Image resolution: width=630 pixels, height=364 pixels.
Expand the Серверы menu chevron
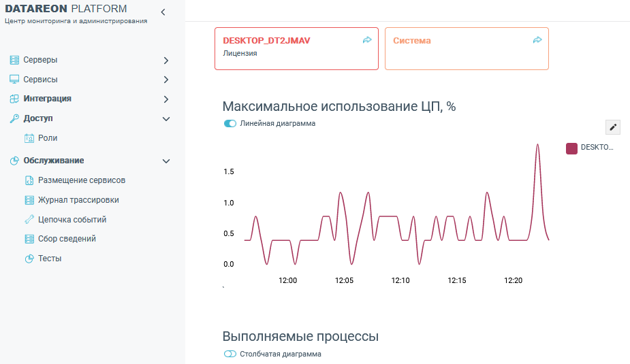click(166, 61)
